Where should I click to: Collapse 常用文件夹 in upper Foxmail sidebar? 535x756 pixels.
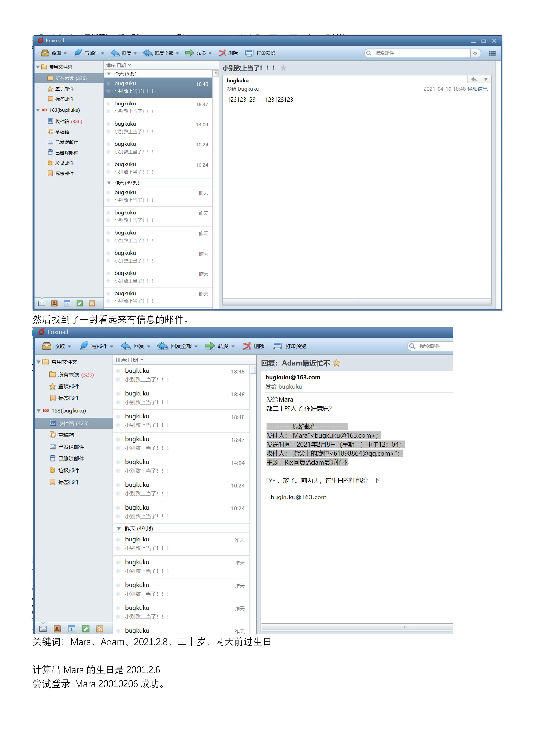point(38,67)
